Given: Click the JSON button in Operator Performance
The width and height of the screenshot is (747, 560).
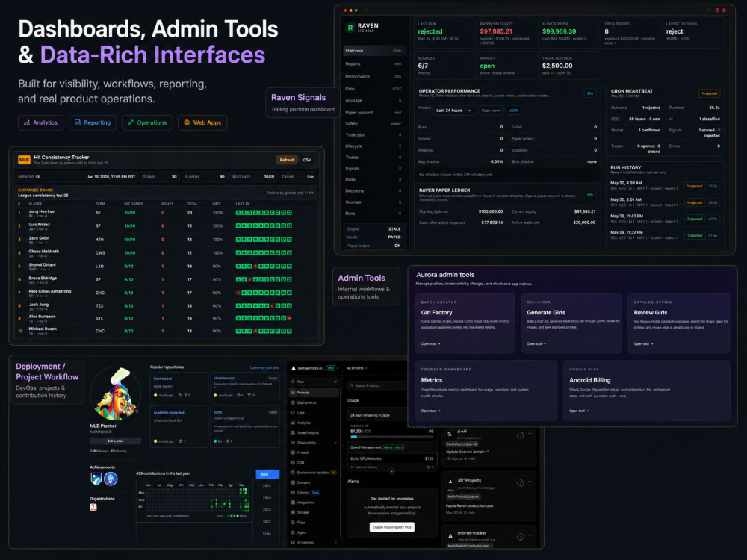Looking at the screenshot, I should (514, 111).
